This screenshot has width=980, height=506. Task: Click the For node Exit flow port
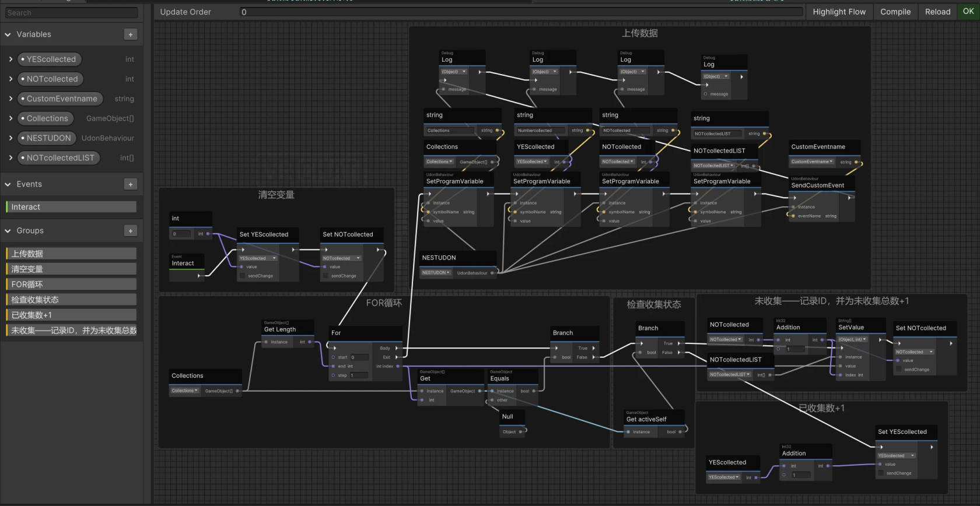397,357
